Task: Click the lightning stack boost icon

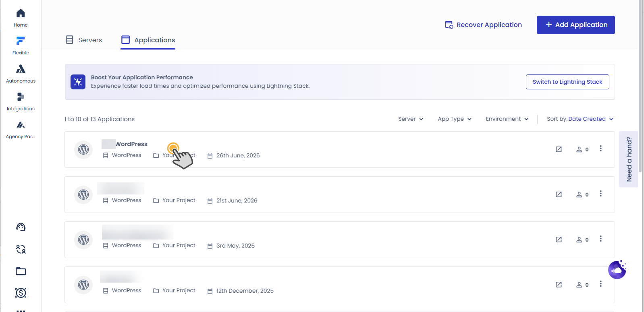Action: tap(78, 82)
